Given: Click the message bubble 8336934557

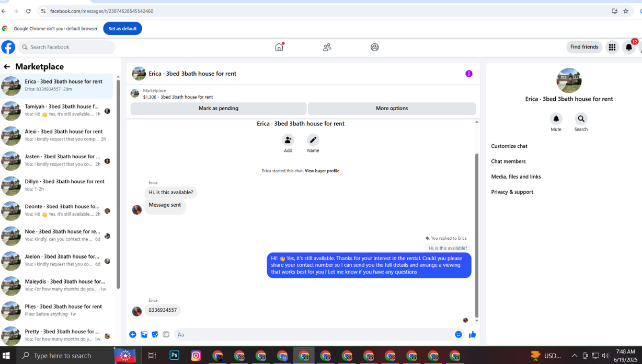Looking at the screenshot, I should pos(163,310).
